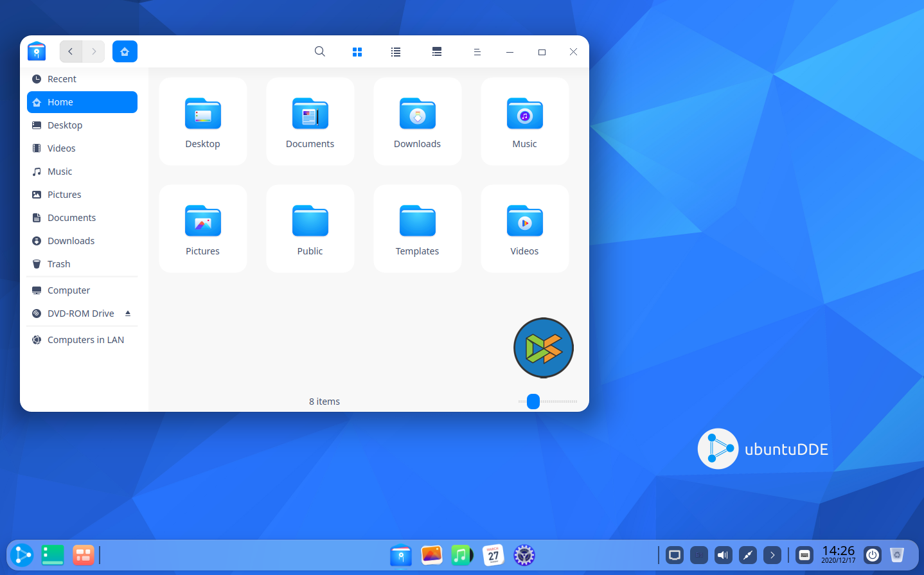Launch the Music app from dock
Viewport: 924px width, 575px height.
tap(461, 555)
